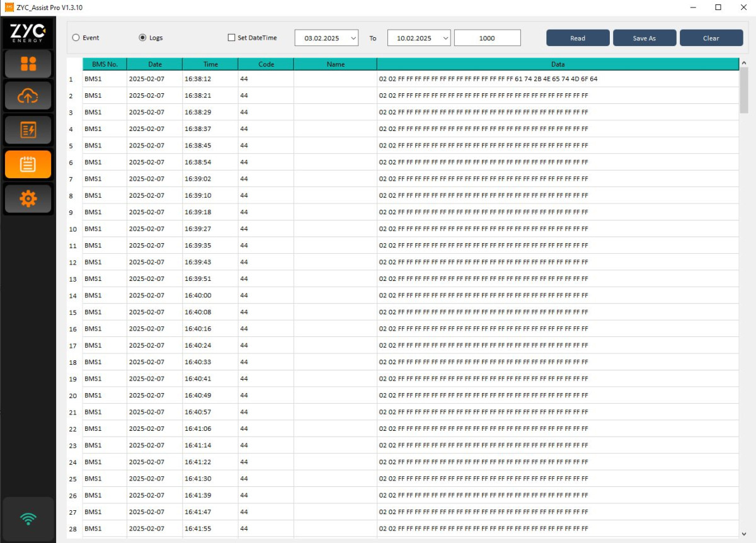Enable the Set DateTime checkbox
The height and width of the screenshot is (543, 756).
(231, 38)
